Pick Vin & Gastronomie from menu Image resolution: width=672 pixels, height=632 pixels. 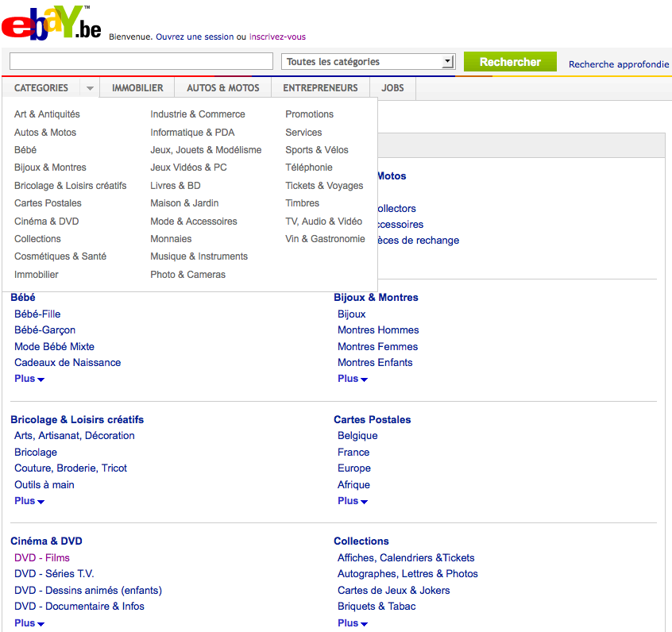coord(325,239)
